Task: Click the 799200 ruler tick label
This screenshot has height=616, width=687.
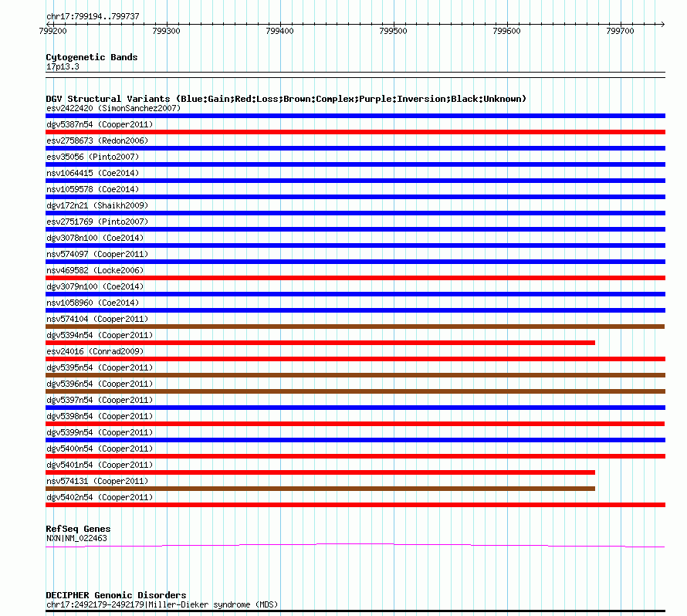Action: click(x=52, y=31)
